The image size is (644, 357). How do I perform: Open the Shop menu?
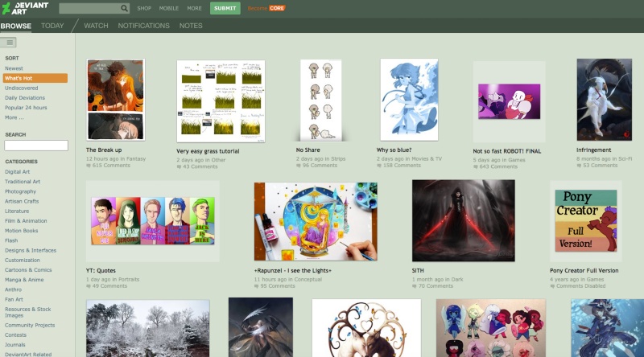coord(144,8)
